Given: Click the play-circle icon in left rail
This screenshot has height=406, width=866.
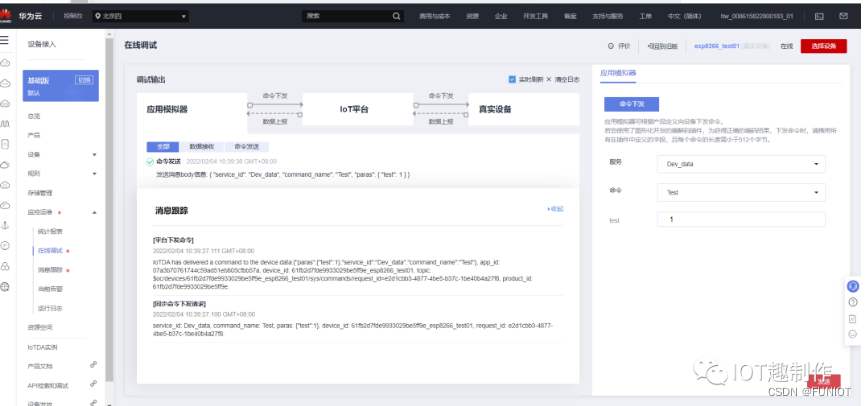Looking at the screenshot, I should tap(5, 245).
